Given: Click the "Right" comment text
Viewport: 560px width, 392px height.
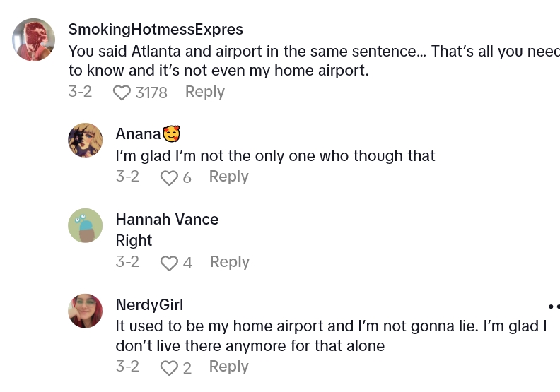Looking at the screenshot, I should coord(134,240).
